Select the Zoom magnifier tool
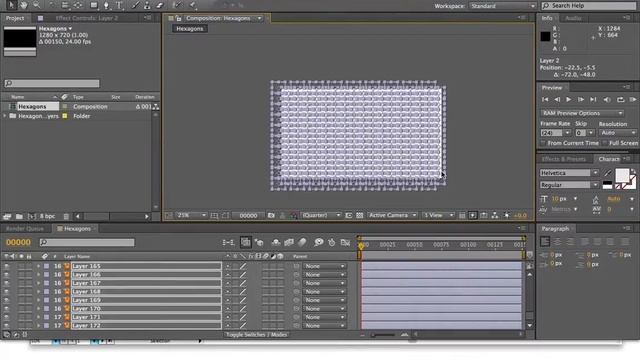The height and width of the screenshot is (360, 640). tap(37, 5)
